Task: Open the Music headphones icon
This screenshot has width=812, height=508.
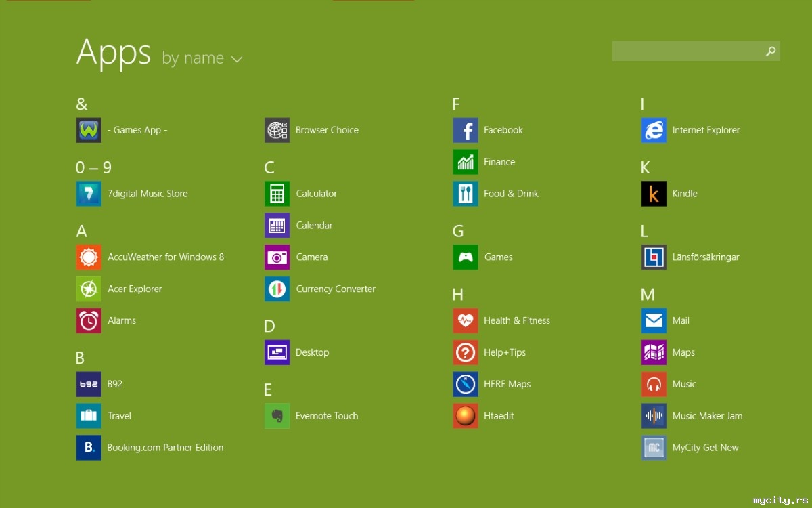Action: (x=654, y=384)
